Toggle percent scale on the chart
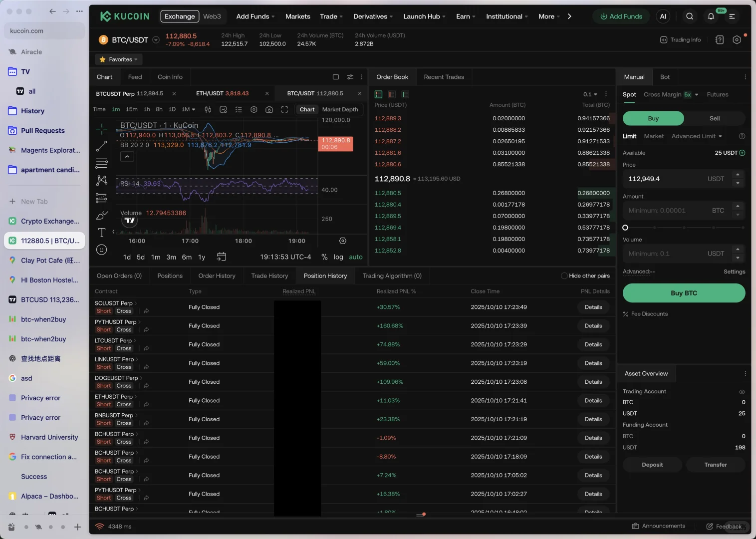This screenshot has height=539, width=756. pyautogui.click(x=324, y=257)
